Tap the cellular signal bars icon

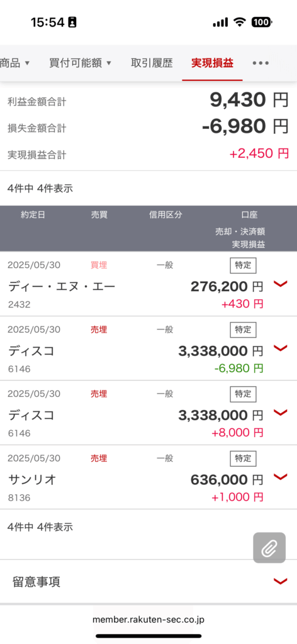[220, 23]
